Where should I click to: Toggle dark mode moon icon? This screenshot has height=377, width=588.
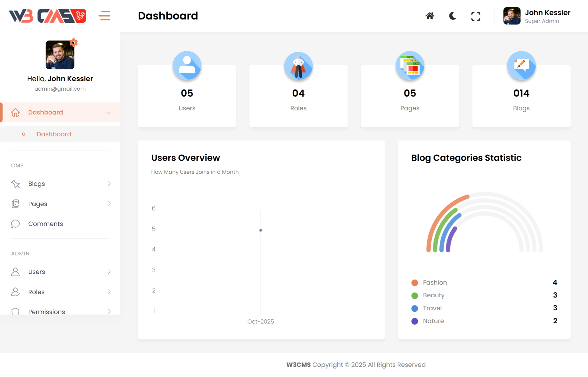452,16
